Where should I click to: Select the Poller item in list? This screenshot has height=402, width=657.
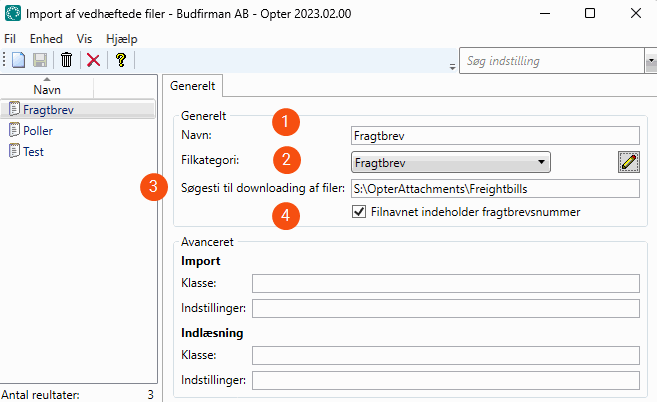click(38, 130)
